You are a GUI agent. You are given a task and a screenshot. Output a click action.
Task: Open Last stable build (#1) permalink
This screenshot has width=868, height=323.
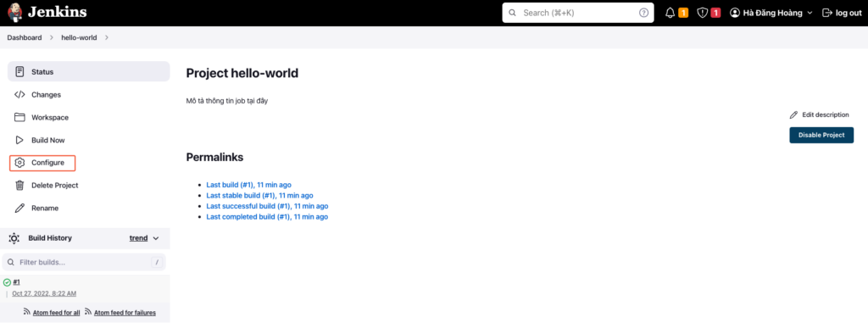point(259,195)
